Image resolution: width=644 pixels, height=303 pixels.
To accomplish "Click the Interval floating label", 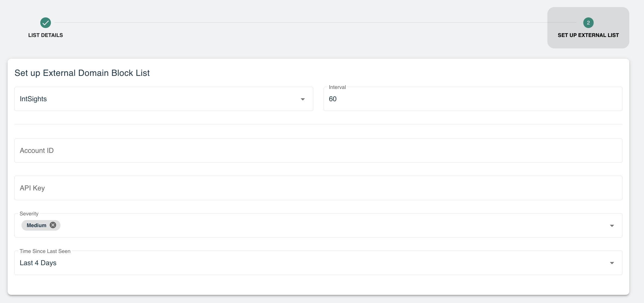I will click(x=337, y=87).
